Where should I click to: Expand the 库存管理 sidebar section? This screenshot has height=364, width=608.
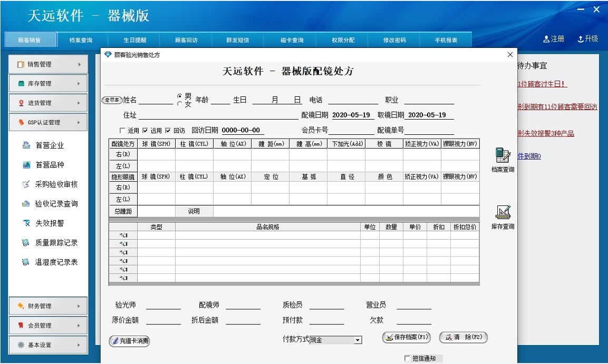click(x=47, y=83)
